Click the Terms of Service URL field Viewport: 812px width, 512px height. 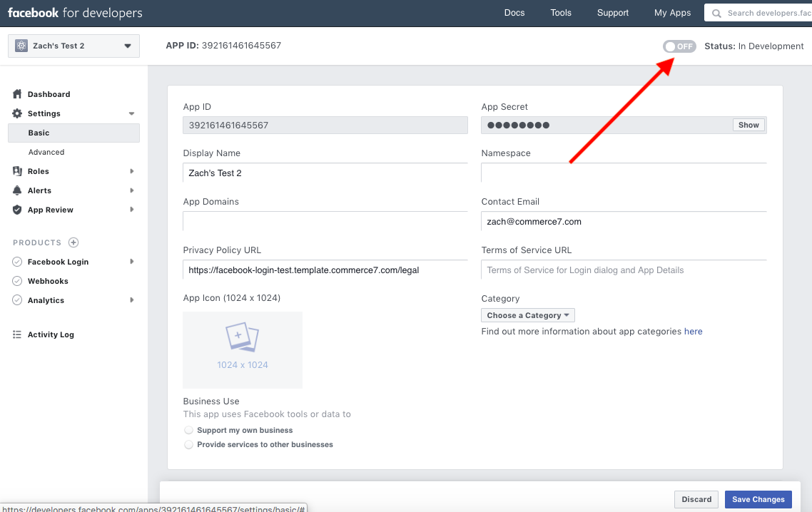click(x=624, y=270)
